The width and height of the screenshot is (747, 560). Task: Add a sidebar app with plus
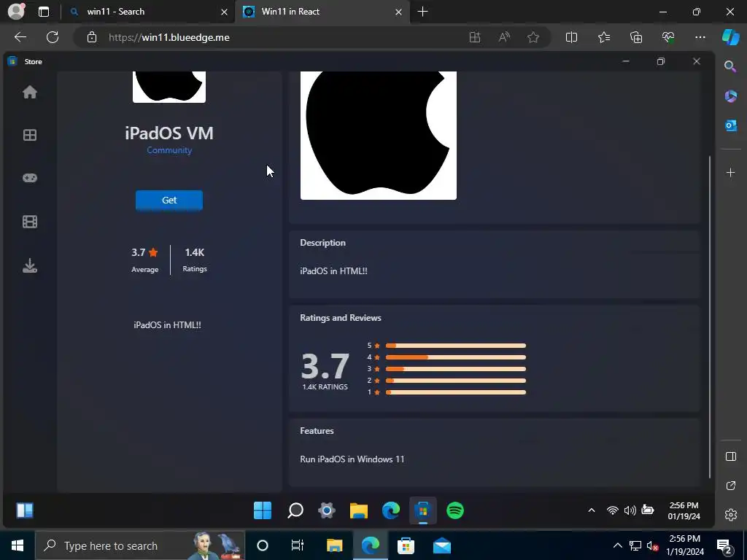coord(730,172)
